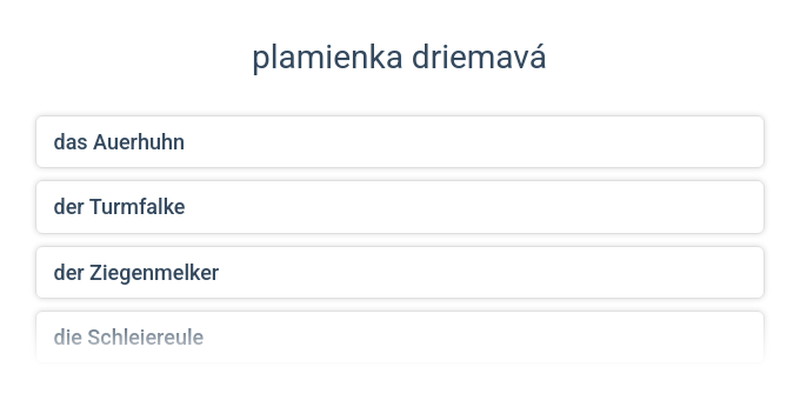Screen dimensions: 800x400
Task: Mark Turmfalke as the correct translation
Action: [399, 207]
